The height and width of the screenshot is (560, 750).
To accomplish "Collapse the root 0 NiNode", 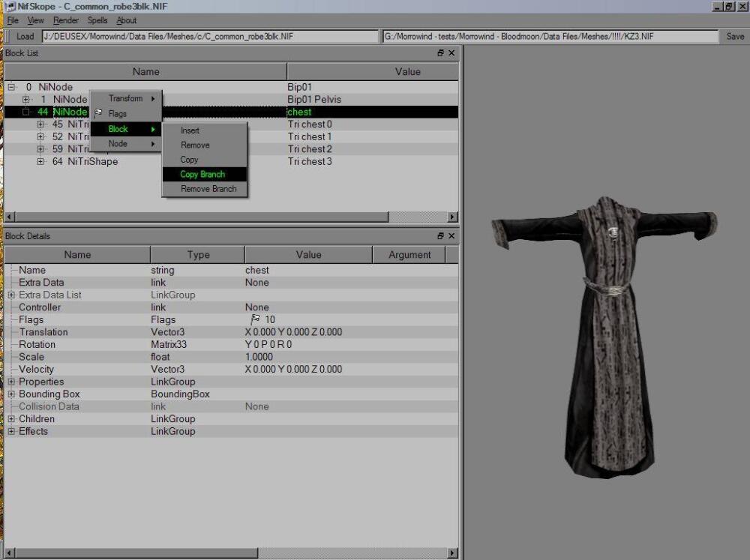I will pos(11,87).
